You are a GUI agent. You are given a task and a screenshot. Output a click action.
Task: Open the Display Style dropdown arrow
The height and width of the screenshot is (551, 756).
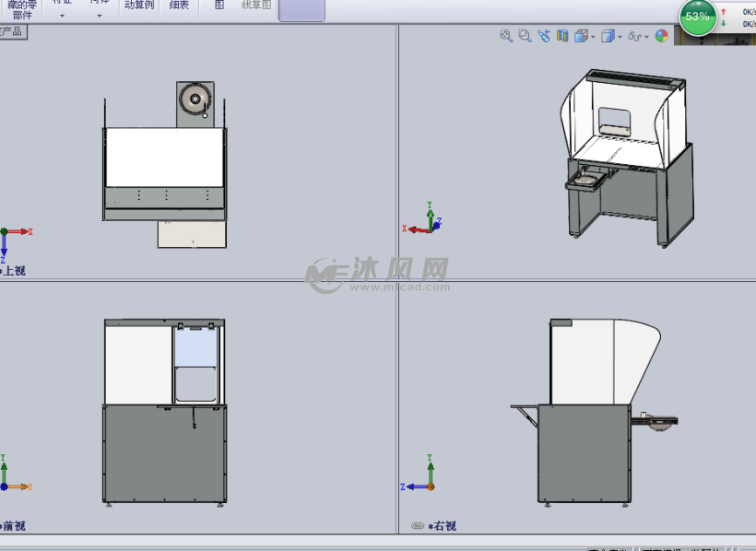[620, 37]
